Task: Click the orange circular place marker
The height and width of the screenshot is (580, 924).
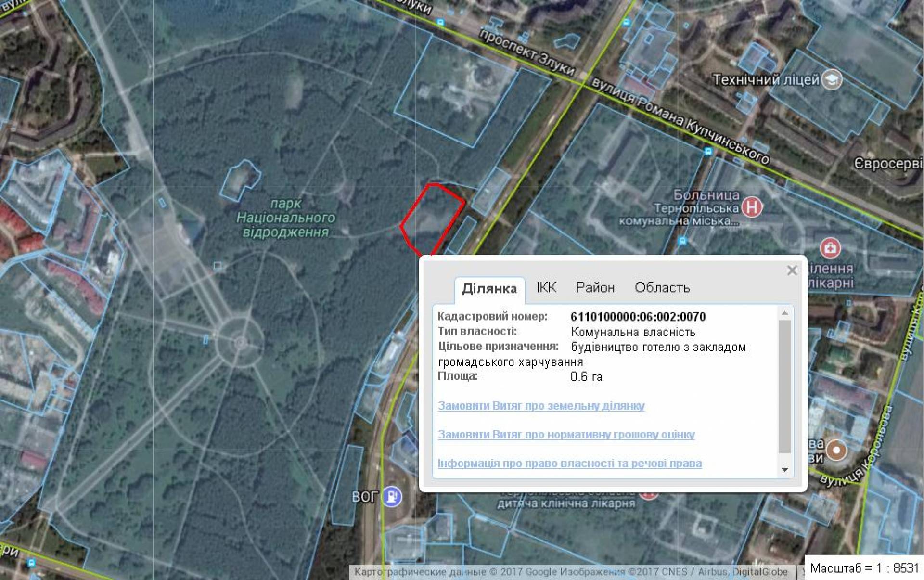Action: [x=836, y=451]
